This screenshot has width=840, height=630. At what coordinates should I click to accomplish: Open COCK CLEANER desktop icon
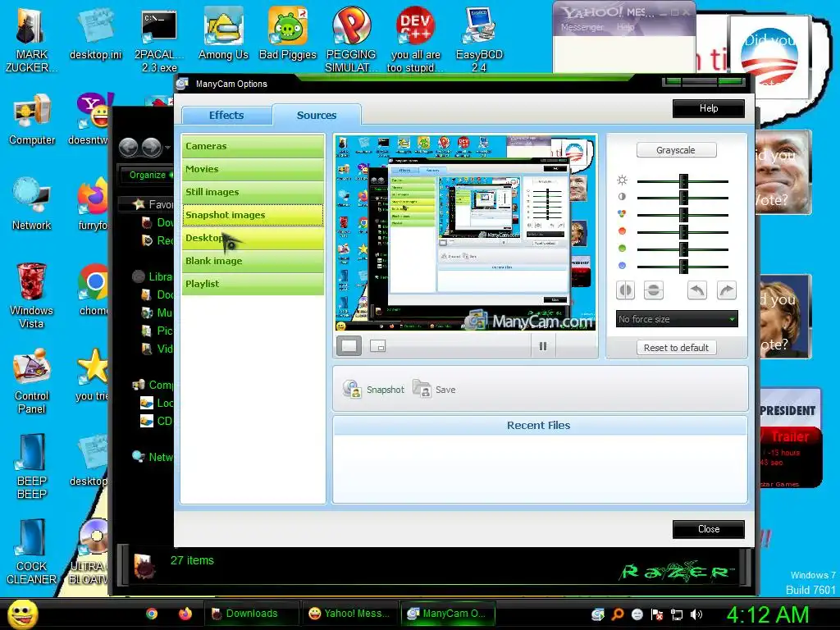point(32,552)
